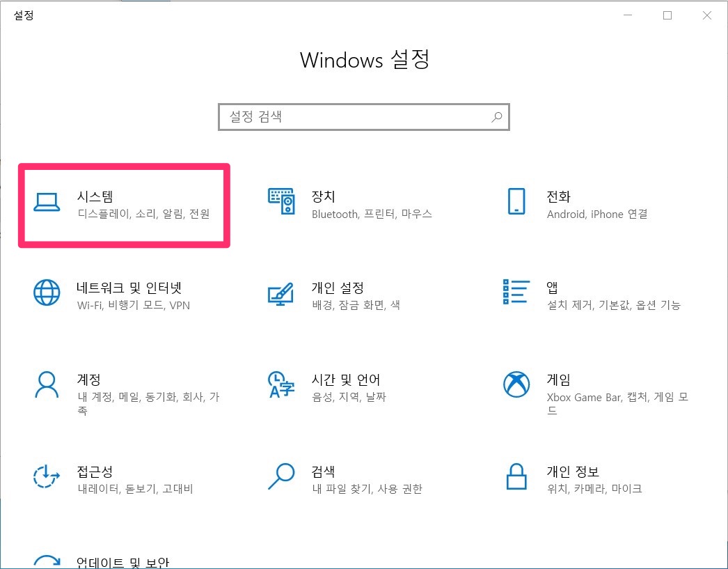
Task: Open the 시간 및 언어 clock icon
Action: [281, 384]
